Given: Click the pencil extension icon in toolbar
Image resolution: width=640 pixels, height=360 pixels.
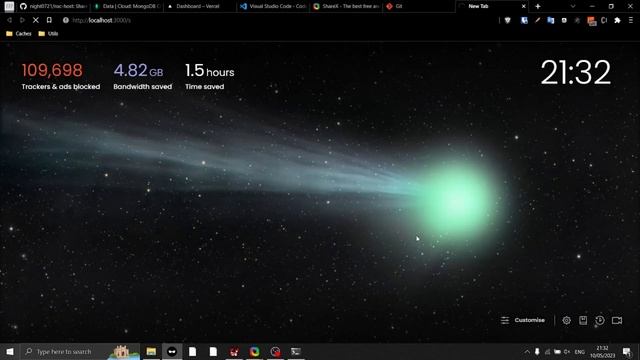Looking at the screenshot, I should [x=538, y=20].
